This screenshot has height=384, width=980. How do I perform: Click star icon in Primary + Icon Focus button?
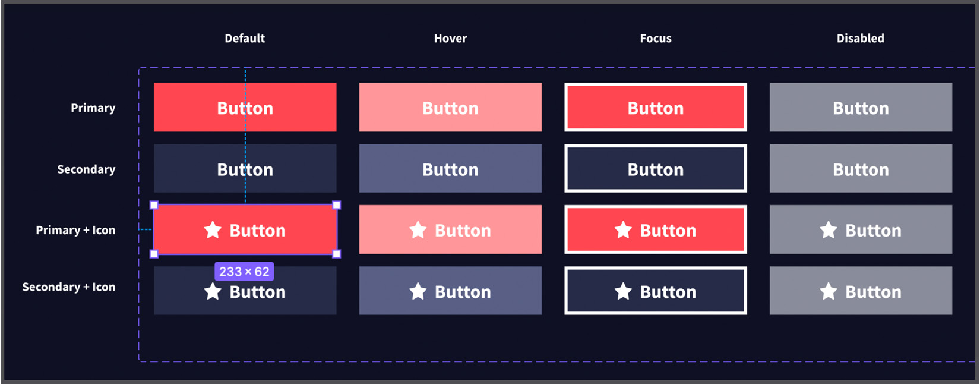point(623,230)
